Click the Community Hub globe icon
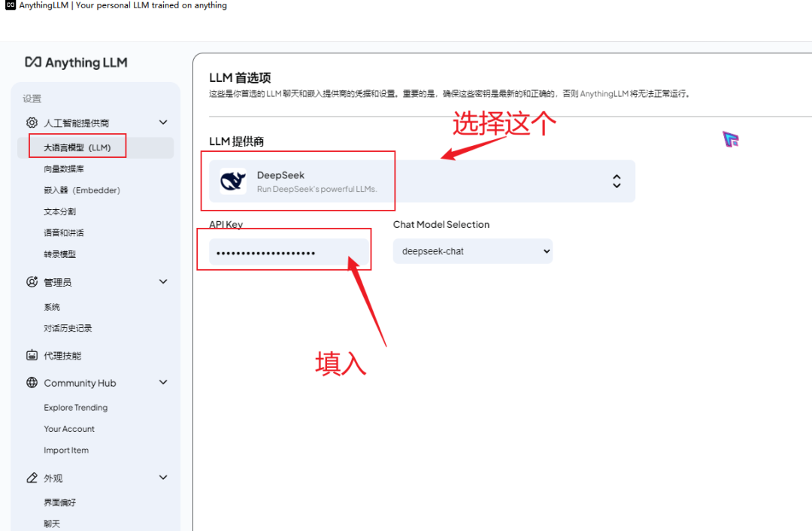The height and width of the screenshot is (531, 812). click(x=32, y=383)
